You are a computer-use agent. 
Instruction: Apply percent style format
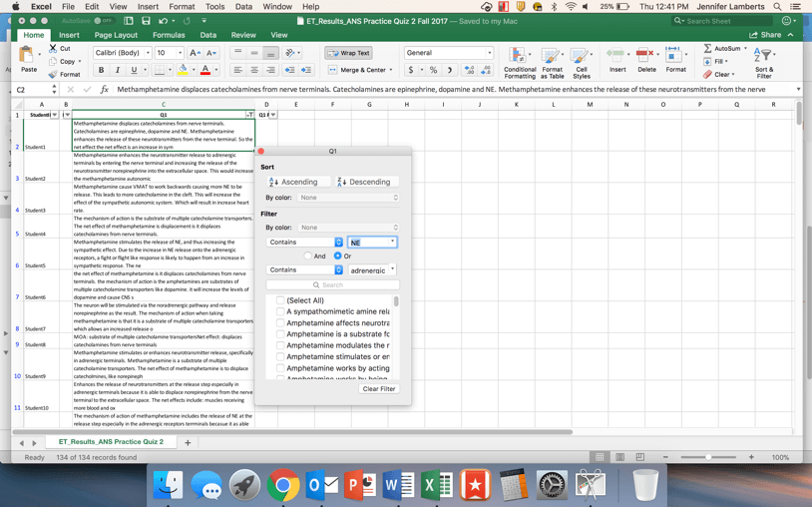coord(434,70)
